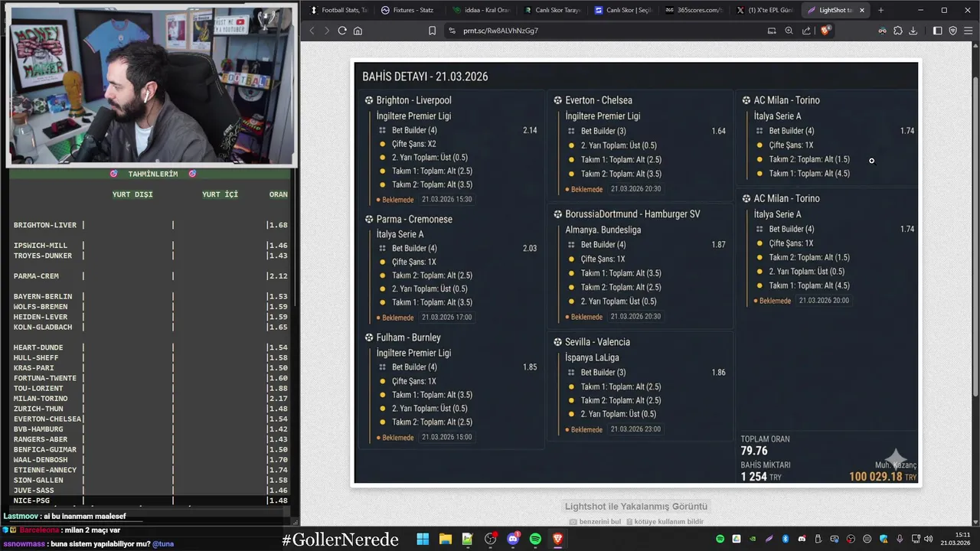Open Brave Shields lion icon
Screen dimensions: 980x551
pyautogui.click(x=825, y=31)
